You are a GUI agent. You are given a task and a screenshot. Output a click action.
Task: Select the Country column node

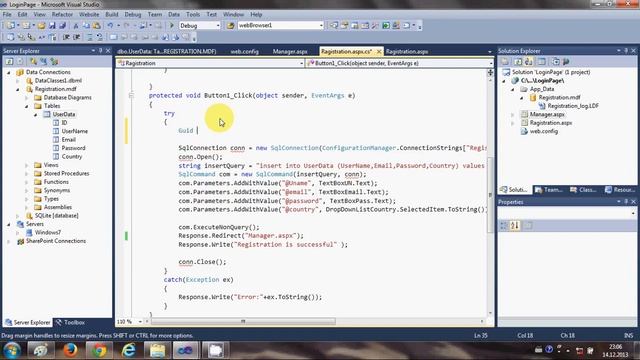(72, 157)
